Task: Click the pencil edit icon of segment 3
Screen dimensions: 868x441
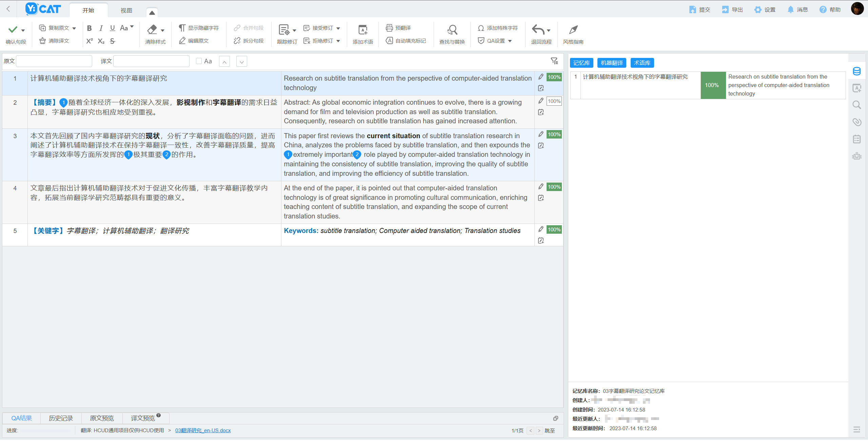Action: [x=541, y=134]
